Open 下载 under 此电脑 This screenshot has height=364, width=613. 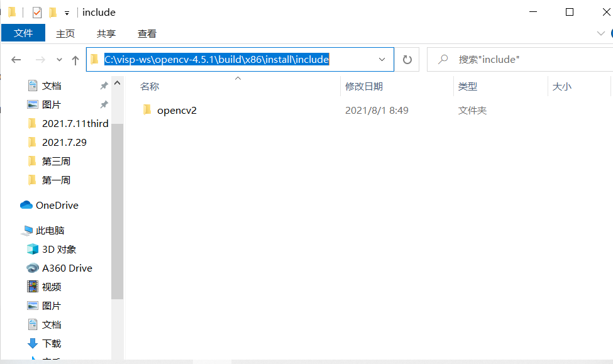pos(51,344)
